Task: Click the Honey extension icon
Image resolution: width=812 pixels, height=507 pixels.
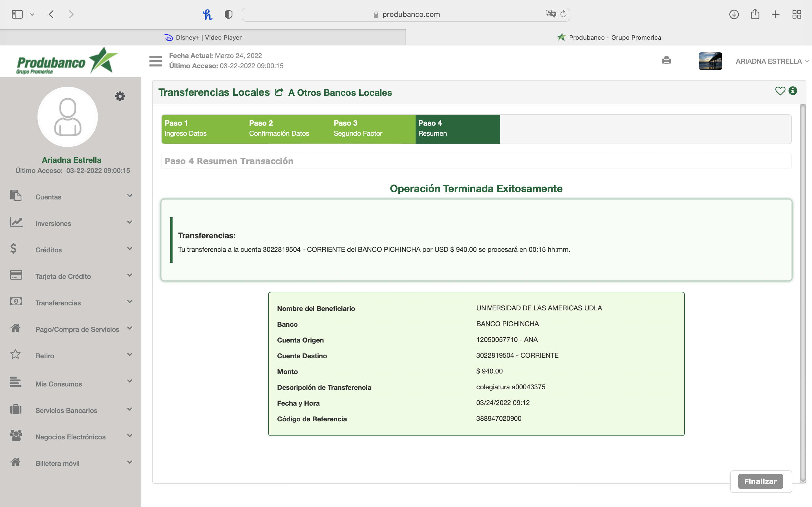Action: (x=207, y=14)
